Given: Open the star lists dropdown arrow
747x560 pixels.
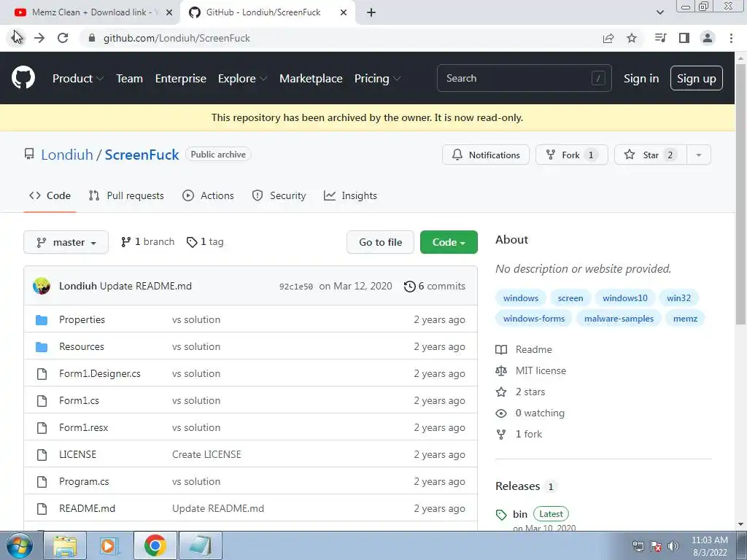Looking at the screenshot, I should point(699,155).
